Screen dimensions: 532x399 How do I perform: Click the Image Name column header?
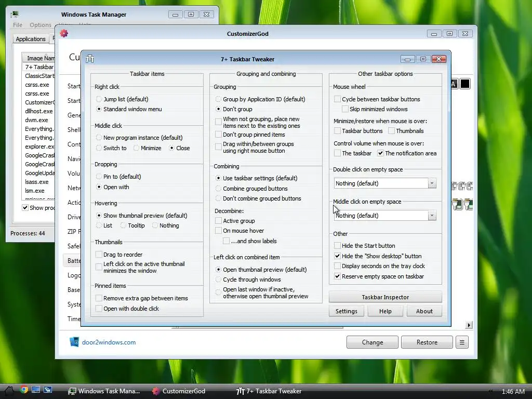pyautogui.click(x=38, y=58)
